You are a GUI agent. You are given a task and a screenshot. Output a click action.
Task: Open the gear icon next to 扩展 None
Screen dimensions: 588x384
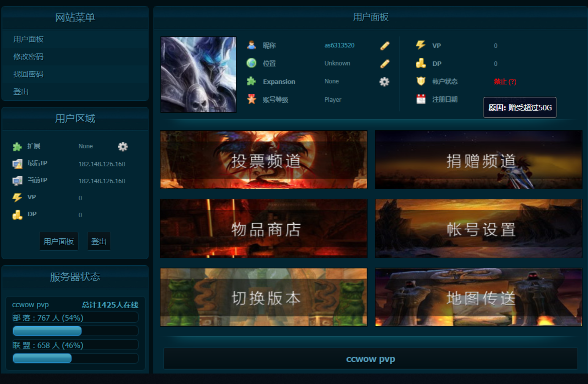tap(122, 146)
